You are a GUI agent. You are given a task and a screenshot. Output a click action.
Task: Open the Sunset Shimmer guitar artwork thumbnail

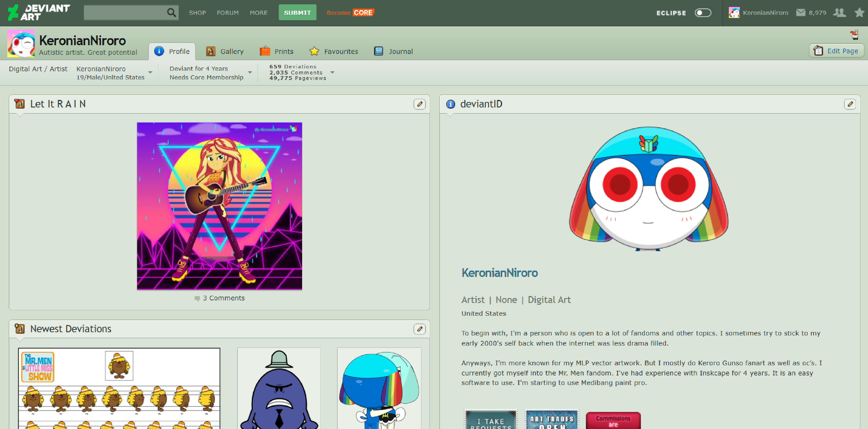coord(219,207)
